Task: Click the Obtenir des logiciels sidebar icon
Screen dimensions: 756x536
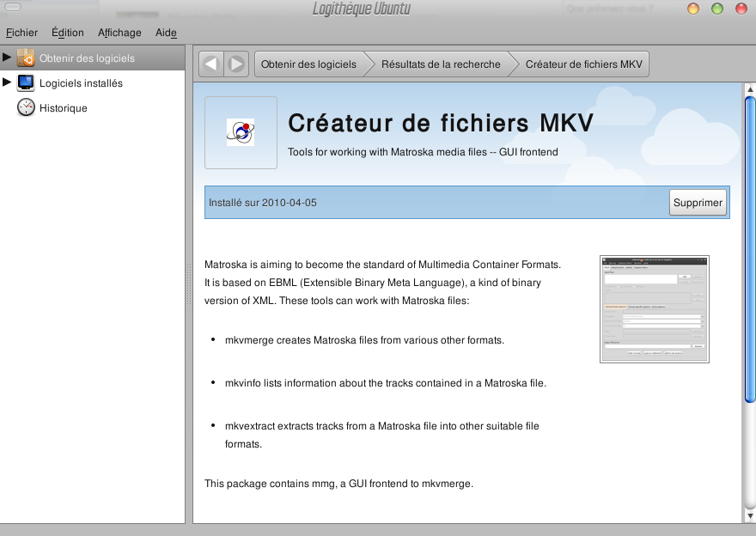Action: point(26,58)
